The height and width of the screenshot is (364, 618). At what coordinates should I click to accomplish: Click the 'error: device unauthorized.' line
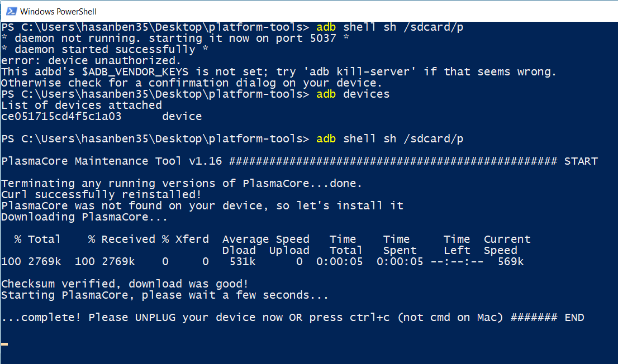tap(91, 61)
